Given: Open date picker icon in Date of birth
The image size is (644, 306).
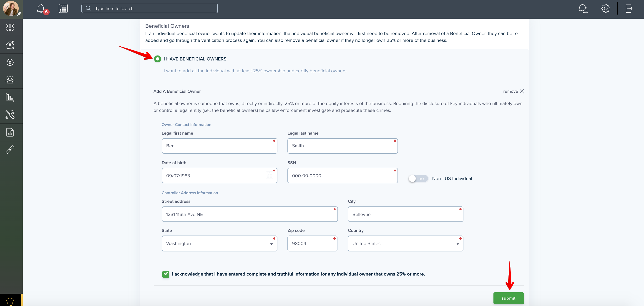Looking at the screenshot, I should (x=269, y=176).
